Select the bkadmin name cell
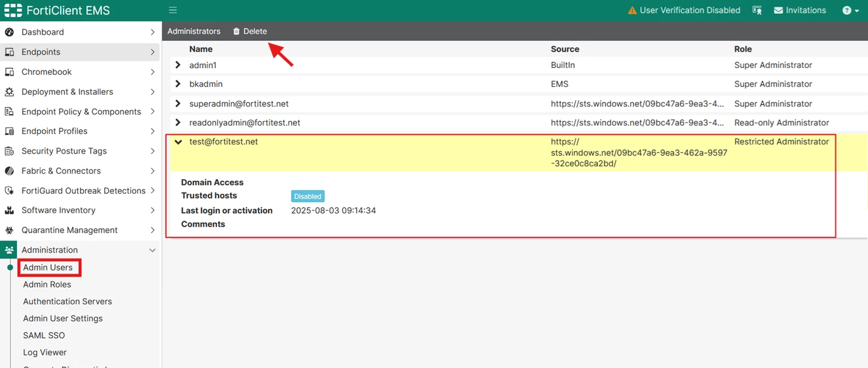 point(205,84)
